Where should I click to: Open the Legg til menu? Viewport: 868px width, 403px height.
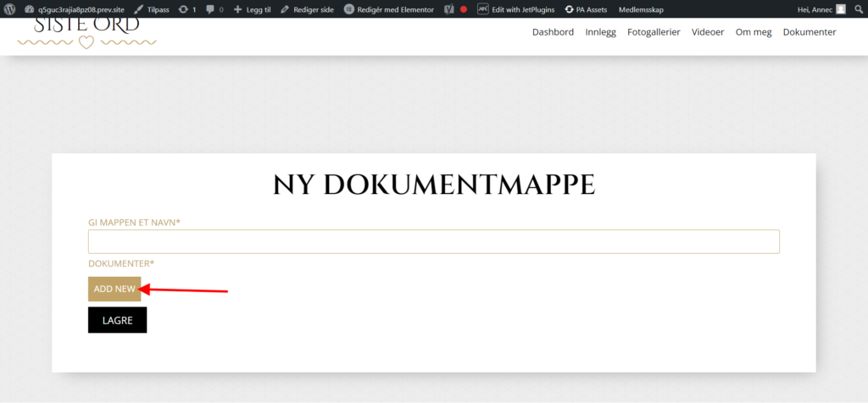pyautogui.click(x=252, y=9)
